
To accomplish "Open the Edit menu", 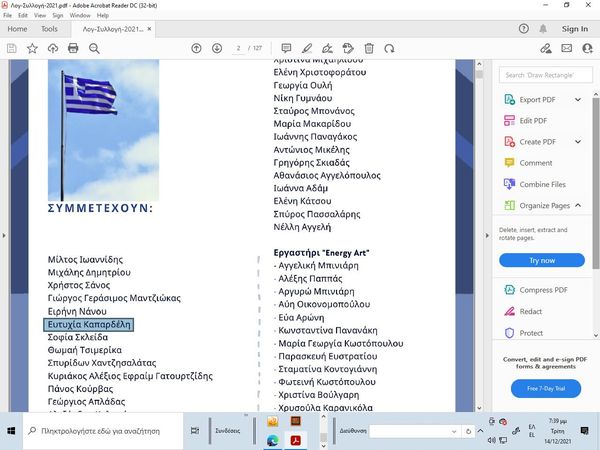I will pyautogui.click(x=23, y=15).
